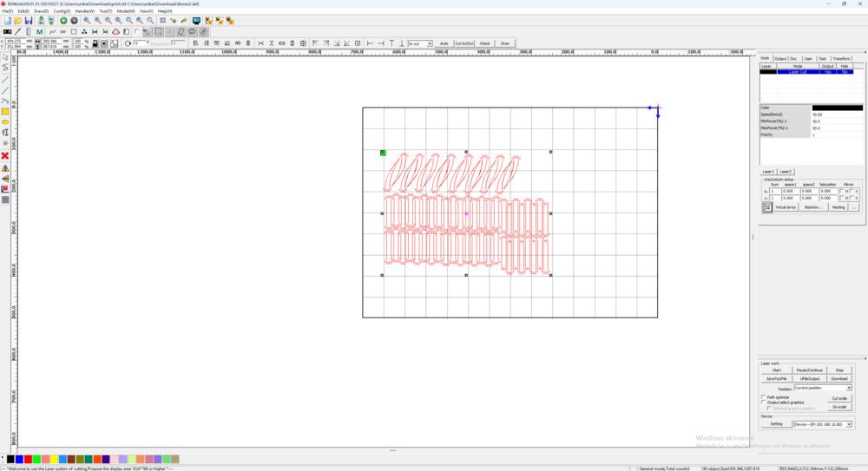Click the Nesting button
Viewport: 868px width, 471px height.
pos(838,207)
